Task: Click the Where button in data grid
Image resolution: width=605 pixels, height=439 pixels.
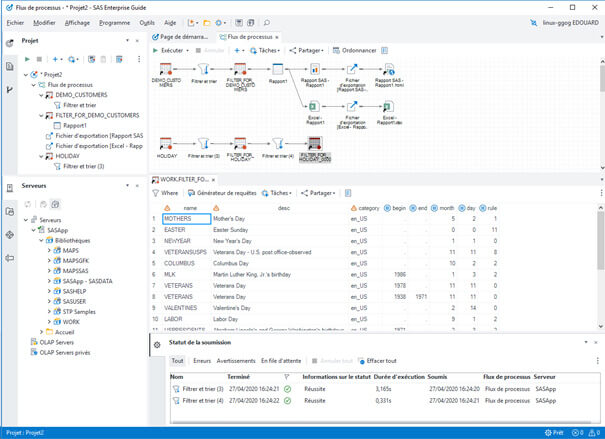Action: 165,193
